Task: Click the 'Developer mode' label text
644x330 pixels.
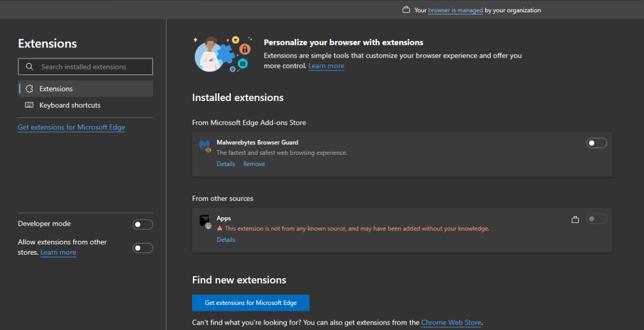Action: [44, 224]
